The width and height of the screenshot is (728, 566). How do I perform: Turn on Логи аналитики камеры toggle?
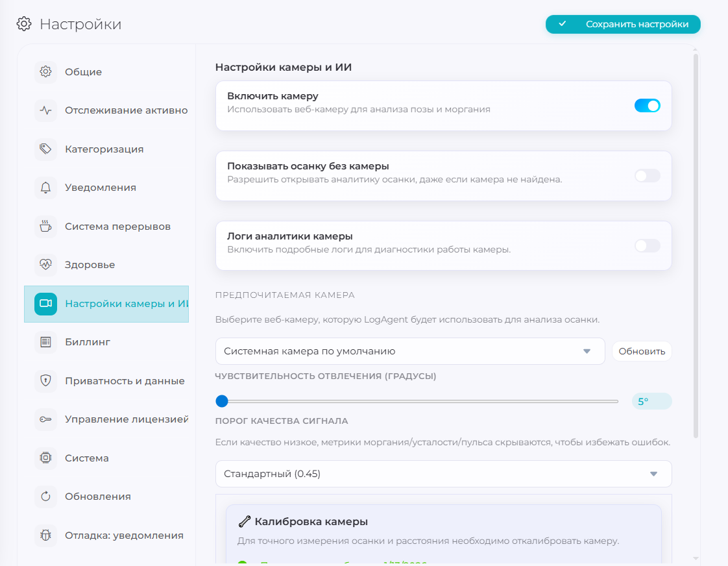coord(647,245)
